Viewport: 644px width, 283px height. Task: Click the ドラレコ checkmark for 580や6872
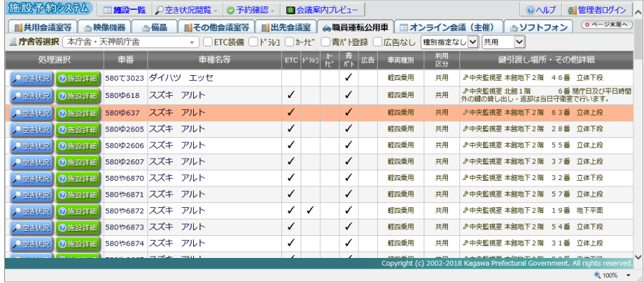[311, 210]
